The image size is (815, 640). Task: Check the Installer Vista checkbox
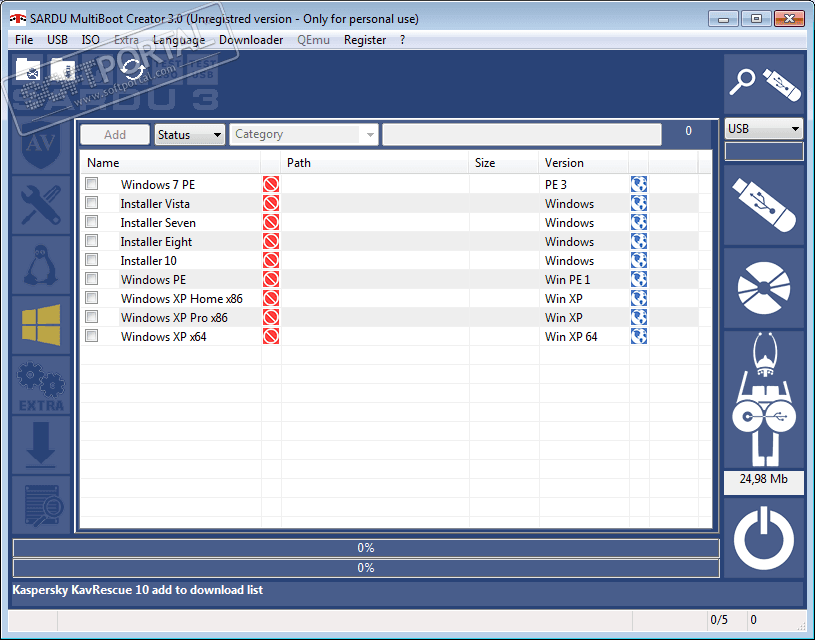92,203
